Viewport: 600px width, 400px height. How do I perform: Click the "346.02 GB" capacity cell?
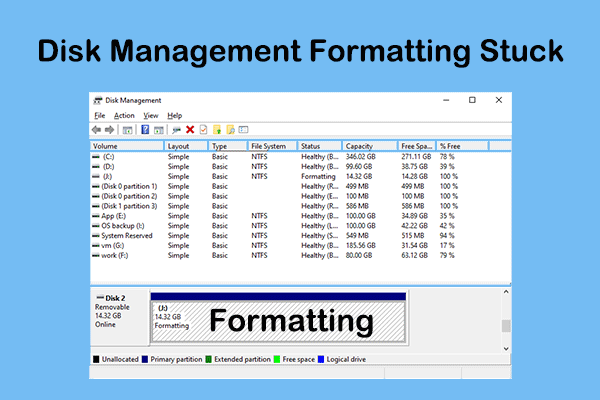click(x=361, y=157)
